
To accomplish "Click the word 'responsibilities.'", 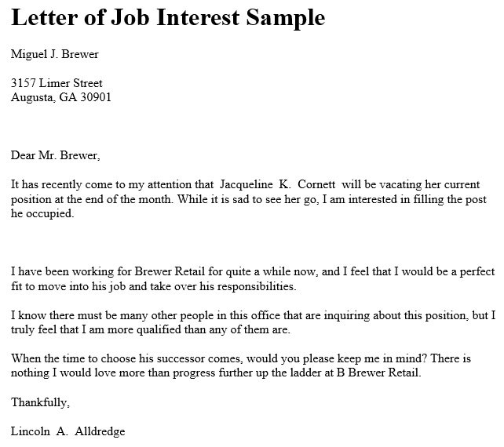I will click(257, 286).
